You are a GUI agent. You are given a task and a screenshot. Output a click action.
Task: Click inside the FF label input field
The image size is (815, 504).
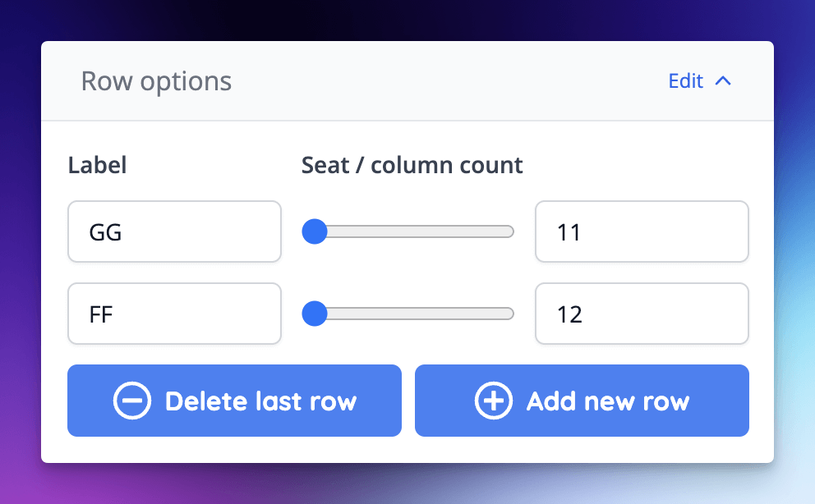click(174, 314)
